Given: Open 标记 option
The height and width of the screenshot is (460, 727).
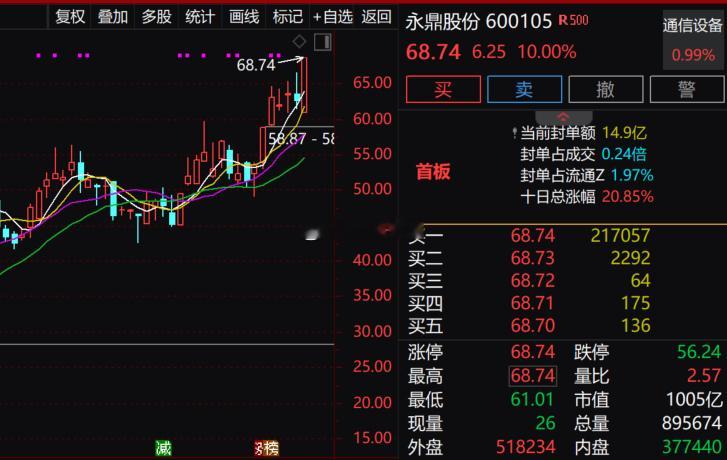Looking at the screenshot, I should [x=287, y=17].
